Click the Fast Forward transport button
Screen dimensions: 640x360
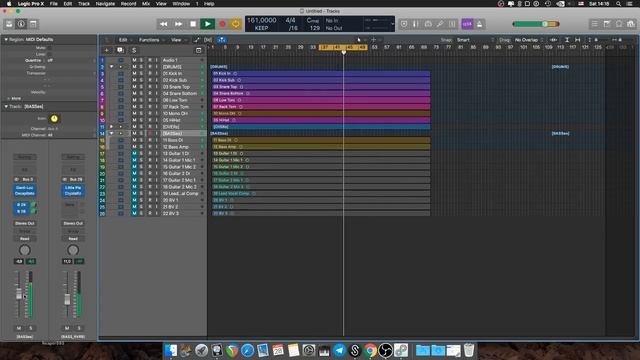178,24
